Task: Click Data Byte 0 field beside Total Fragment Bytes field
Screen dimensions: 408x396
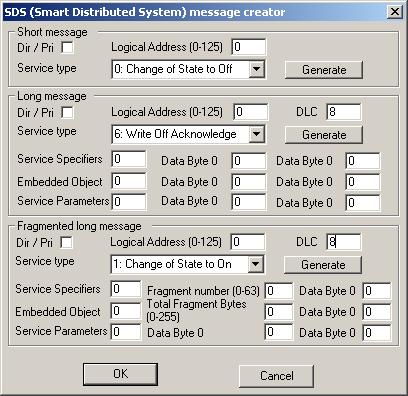Action: tap(377, 312)
